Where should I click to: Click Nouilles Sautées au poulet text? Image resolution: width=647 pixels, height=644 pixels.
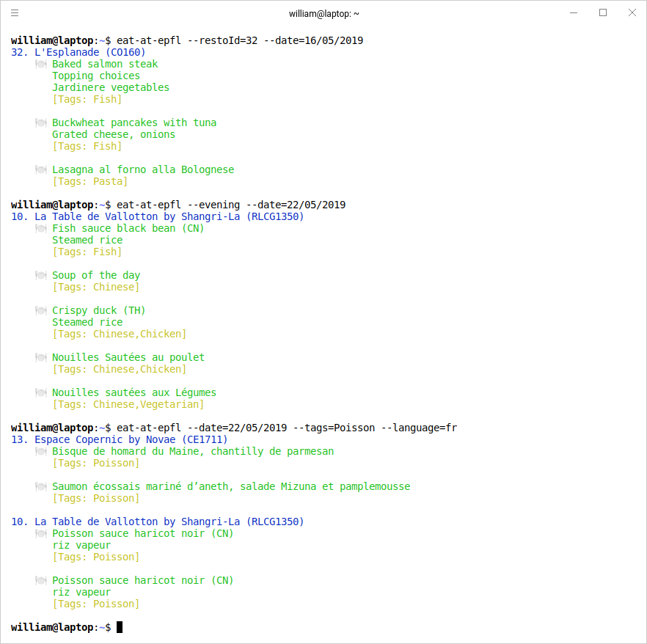(x=128, y=358)
